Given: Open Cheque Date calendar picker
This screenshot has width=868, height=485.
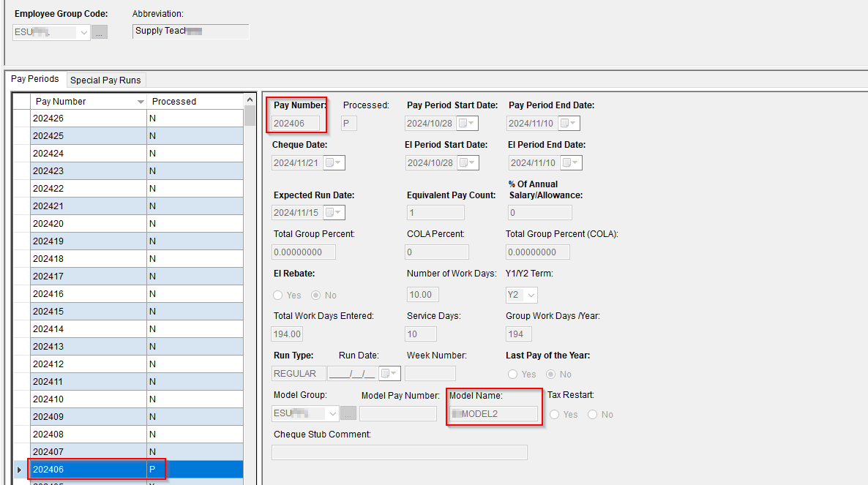Looking at the screenshot, I should (334, 163).
